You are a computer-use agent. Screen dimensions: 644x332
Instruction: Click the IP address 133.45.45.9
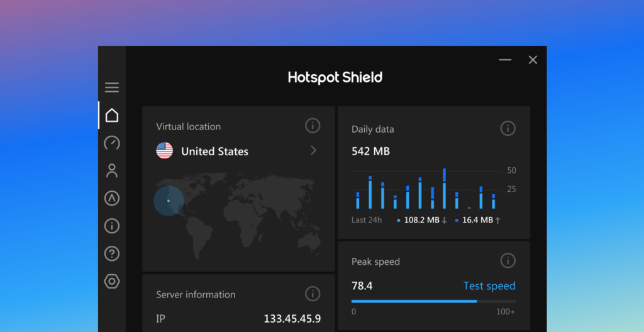[x=292, y=319]
